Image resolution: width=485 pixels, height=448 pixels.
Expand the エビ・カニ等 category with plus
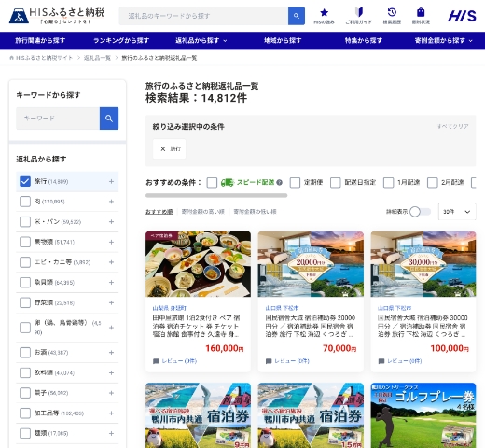pyautogui.click(x=111, y=262)
